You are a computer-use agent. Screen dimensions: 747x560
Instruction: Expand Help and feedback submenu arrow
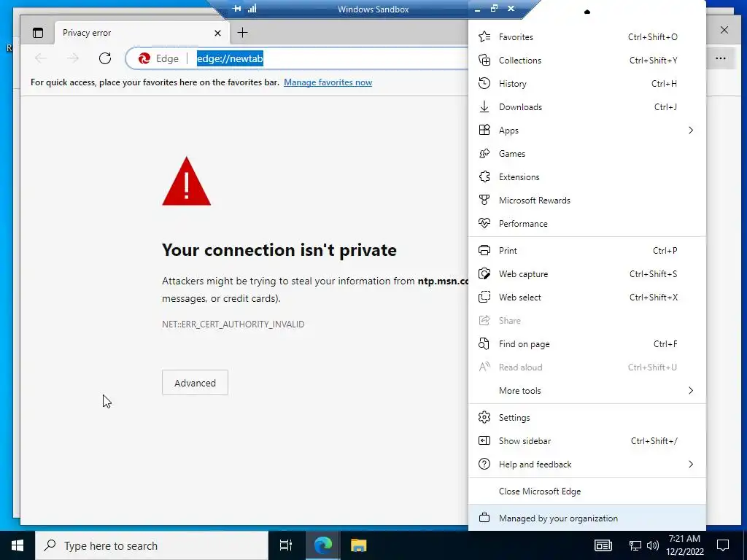point(690,464)
